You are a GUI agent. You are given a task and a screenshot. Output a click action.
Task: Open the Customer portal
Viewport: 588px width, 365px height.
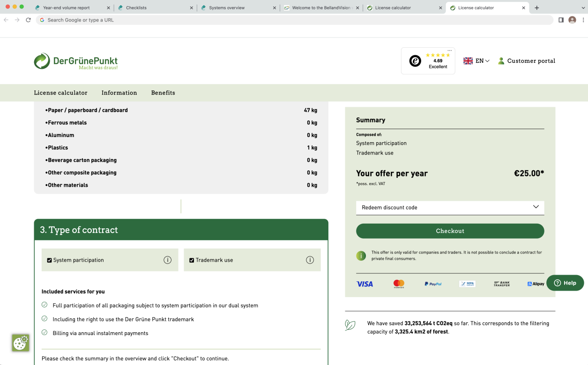pyautogui.click(x=526, y=61)
